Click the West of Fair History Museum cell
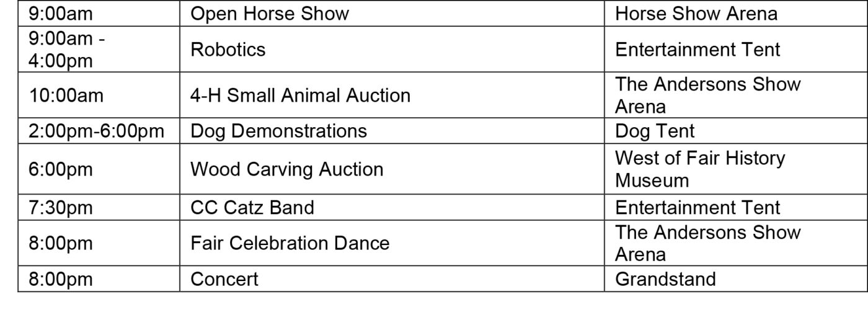Image resolution: width=868 pixels, height=325 pixels. [x=699, y=169]
